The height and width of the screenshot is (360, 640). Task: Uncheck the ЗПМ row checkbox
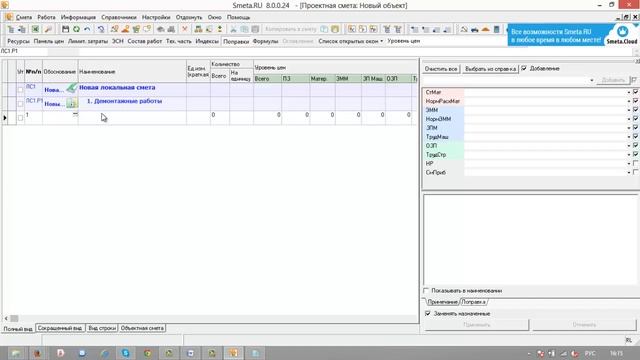coord(636,127)
